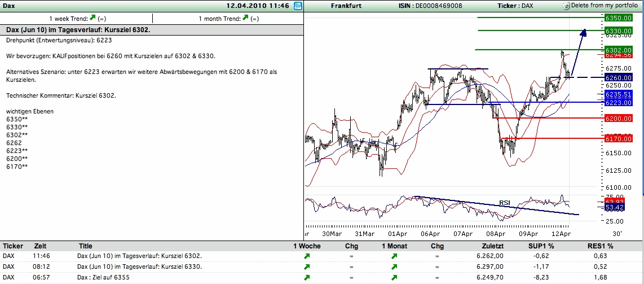
Task: Click the 1 week Trend green arrow
Action: tap(92, 18)
